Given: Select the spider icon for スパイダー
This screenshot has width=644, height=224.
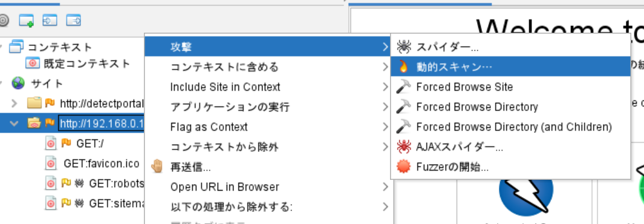Looking at the screenshot, I should [404, 47].
